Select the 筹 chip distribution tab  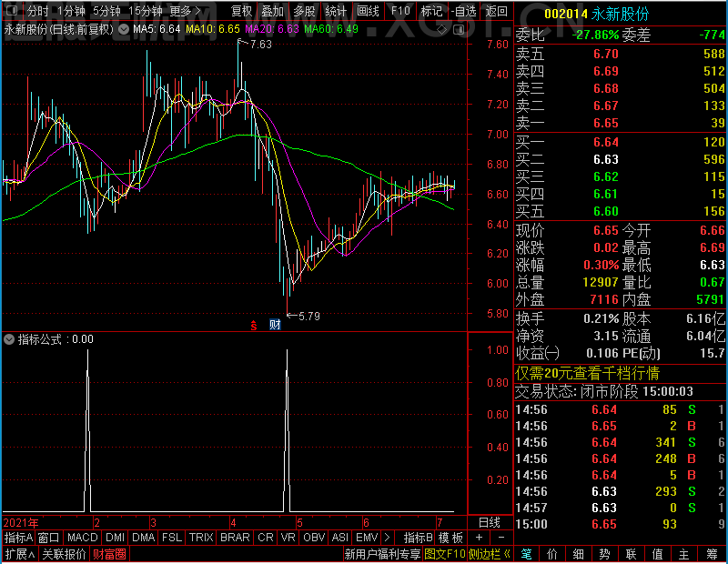click(x=712, y=554)
